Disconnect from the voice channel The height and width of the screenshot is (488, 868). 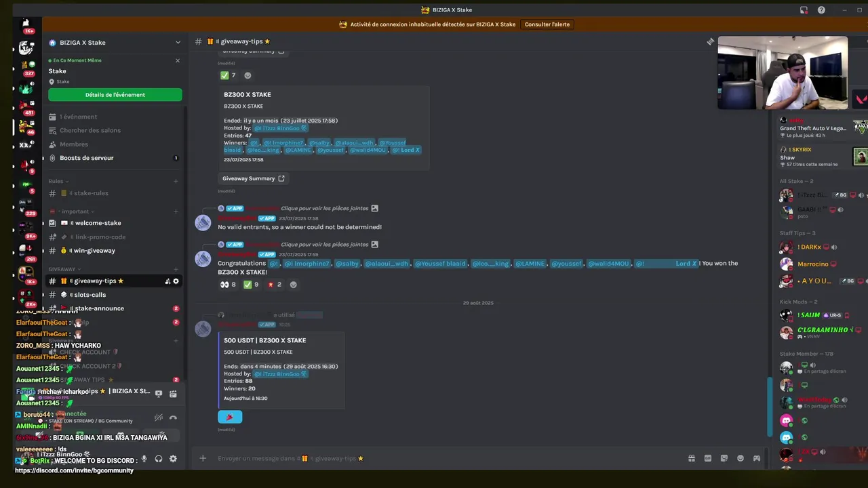click(173, 418)
